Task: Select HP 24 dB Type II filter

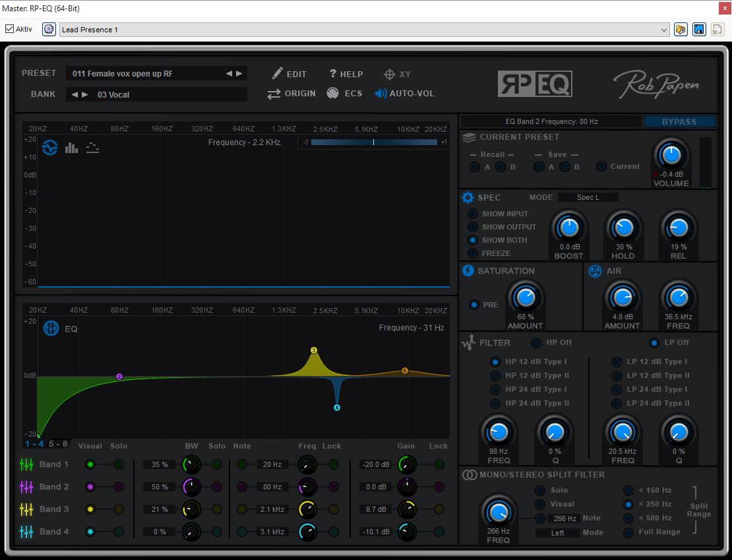Action: (x=495, y=403)
